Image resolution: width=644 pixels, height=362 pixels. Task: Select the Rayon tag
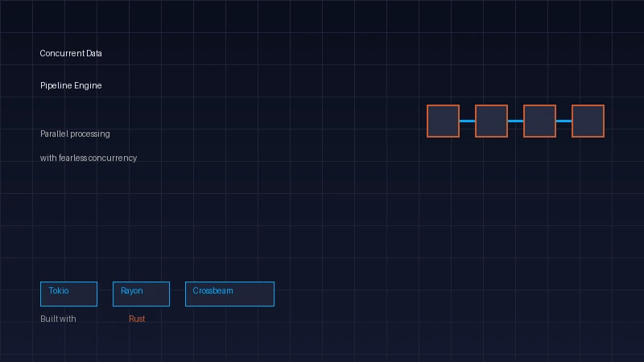pos(141,294)
